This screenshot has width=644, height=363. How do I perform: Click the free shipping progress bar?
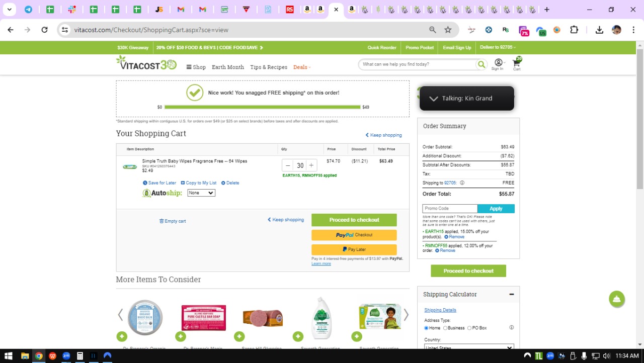(262, 107)
